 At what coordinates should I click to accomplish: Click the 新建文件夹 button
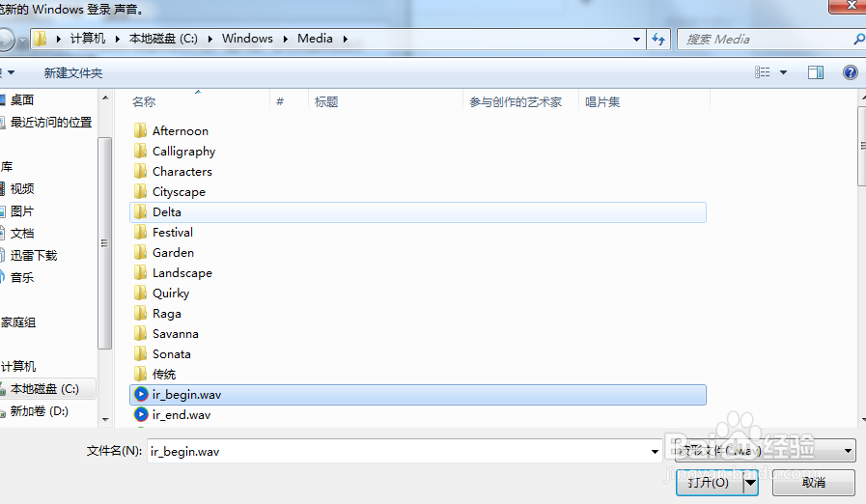click(x=73, y=73)
